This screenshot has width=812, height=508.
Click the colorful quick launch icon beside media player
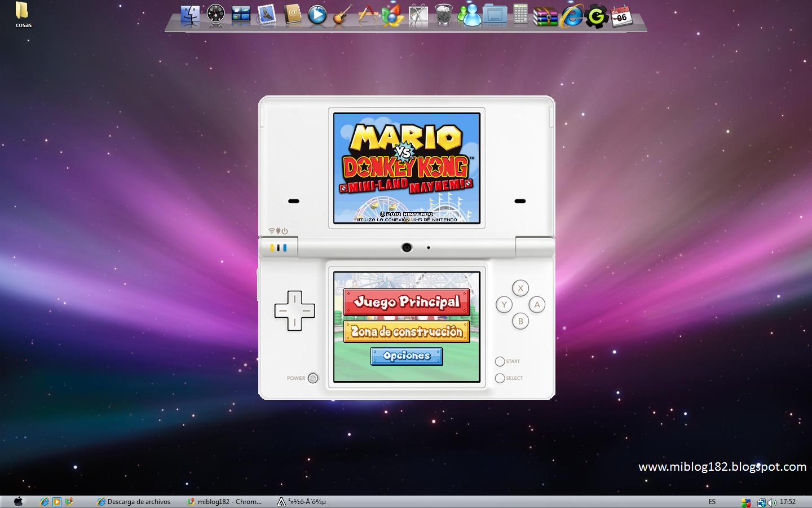(69, 501)
